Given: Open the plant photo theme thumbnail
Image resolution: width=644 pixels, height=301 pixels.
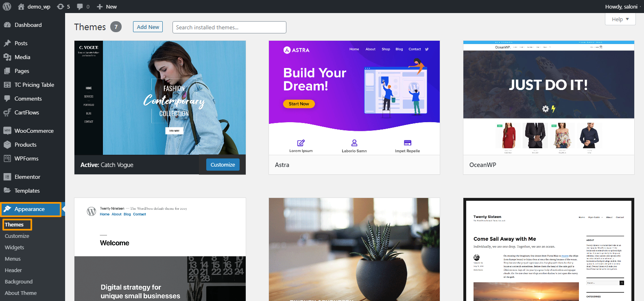Looking at the screenshot, I should point(354,250).
